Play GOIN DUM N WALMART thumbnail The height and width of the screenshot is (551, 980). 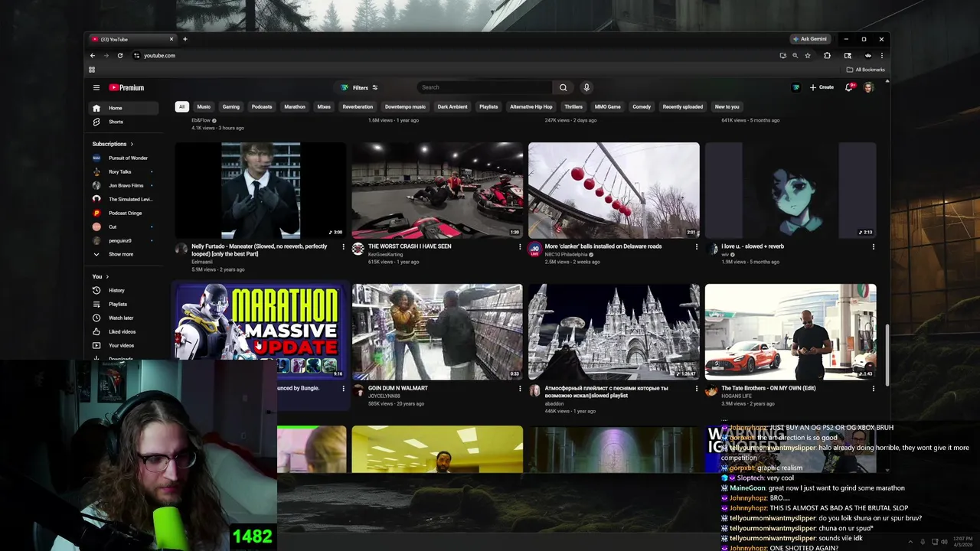click(437, 332)
